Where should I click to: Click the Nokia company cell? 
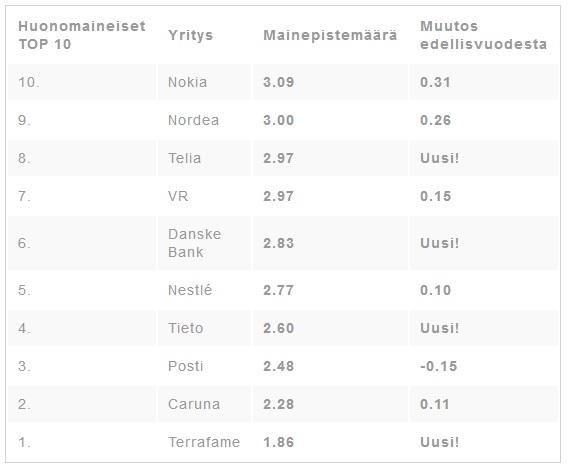(188, 82)
